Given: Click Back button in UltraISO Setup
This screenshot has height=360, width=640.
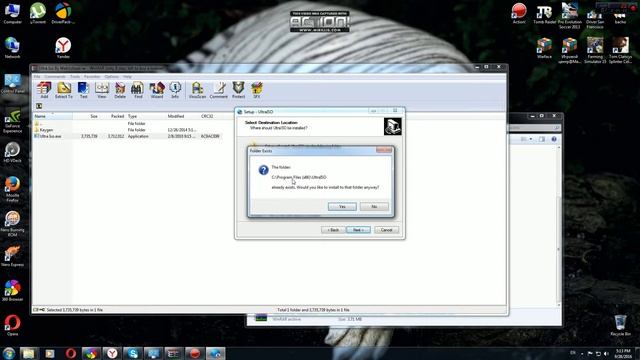Looking at the screenshot, I should 333,230.
